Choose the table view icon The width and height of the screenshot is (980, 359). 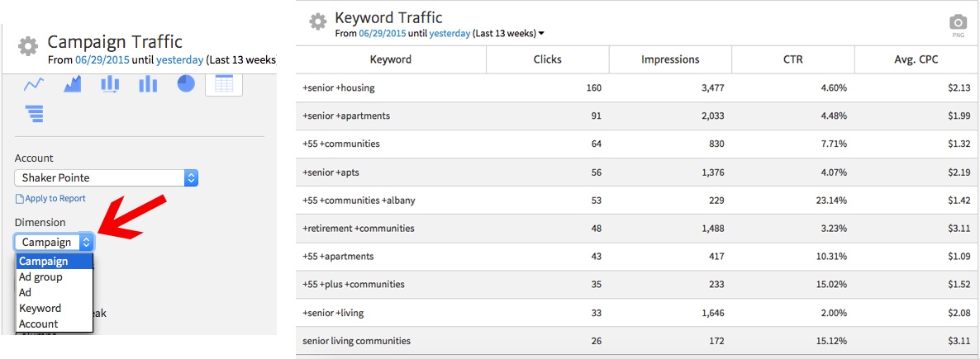coord(224,84)
